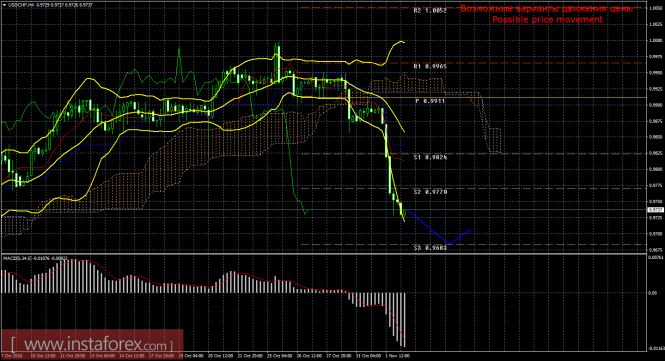Image resolution: width=665 pixels, height=361 pixels.
Task: Click the 1.0000 price scale label
Action: (656, 41)
